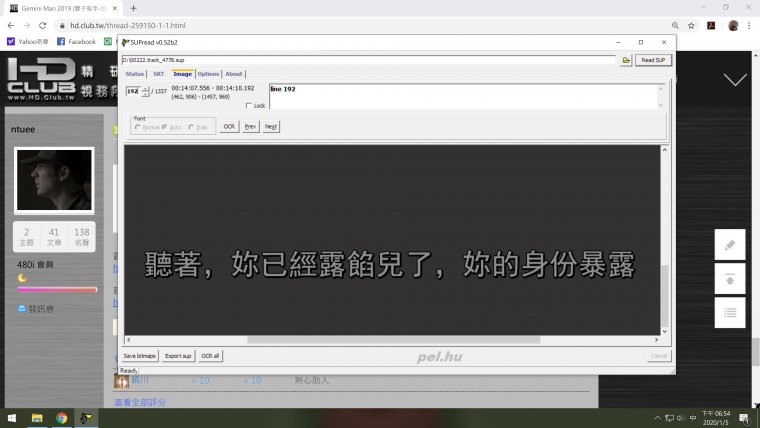Click the image pane scroll-down arrow
The image size is (760, 428).
point(665,332)
